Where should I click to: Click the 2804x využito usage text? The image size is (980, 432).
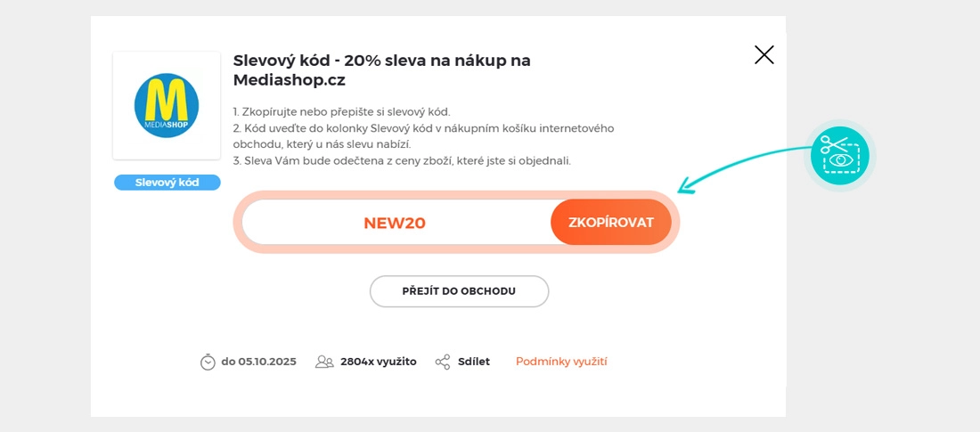378,362
